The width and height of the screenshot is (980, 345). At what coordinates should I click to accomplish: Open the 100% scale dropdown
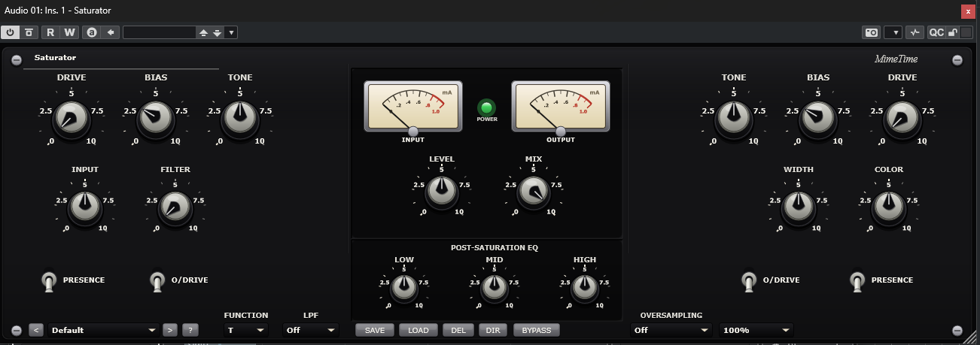click(x=756, y=329)
